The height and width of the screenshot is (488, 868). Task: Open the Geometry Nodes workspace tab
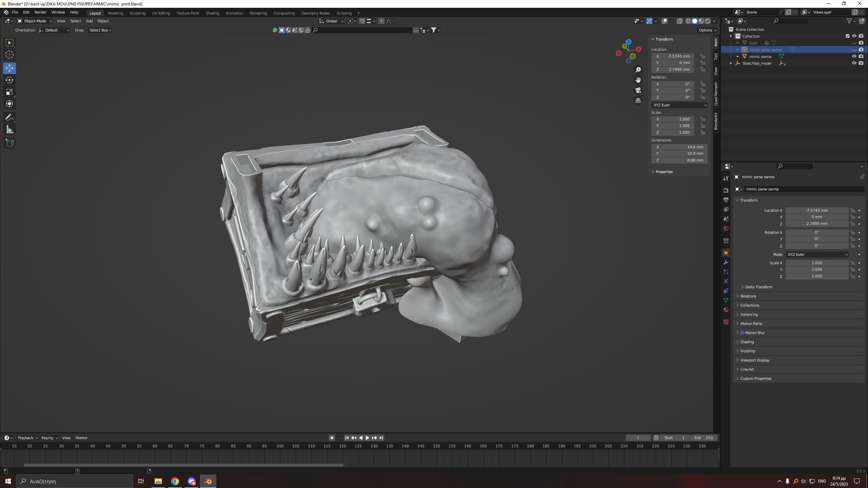point(315,13)
